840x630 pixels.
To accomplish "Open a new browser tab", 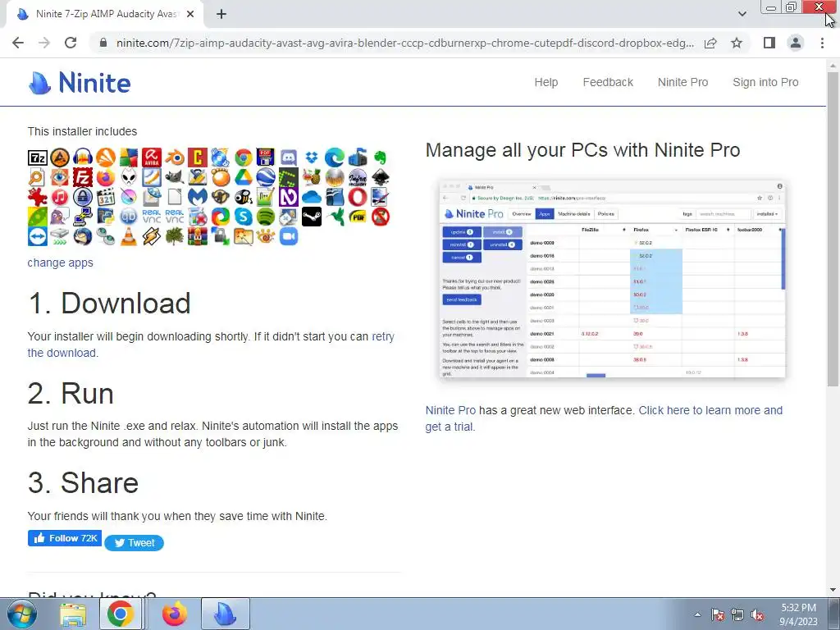I will click(221, 14).
